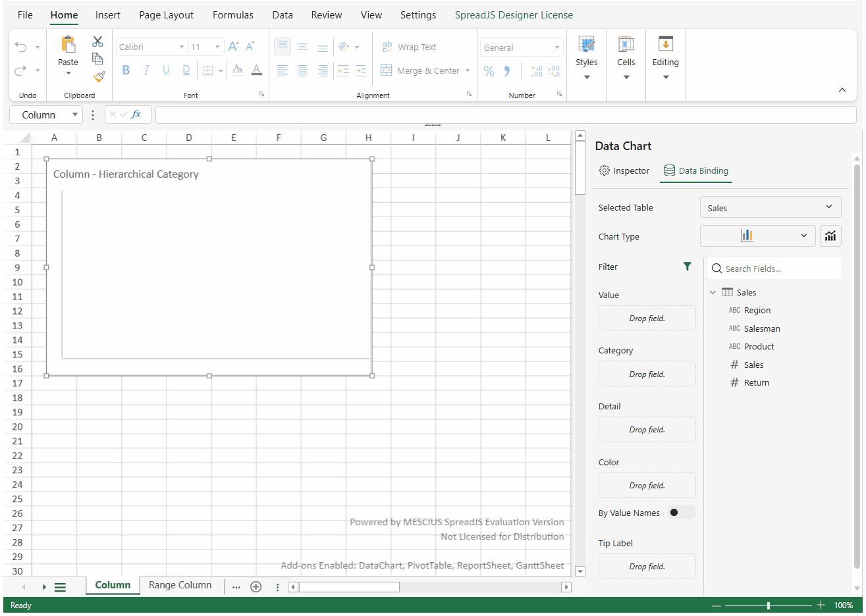Open the Chart Type dropdown

758,236
